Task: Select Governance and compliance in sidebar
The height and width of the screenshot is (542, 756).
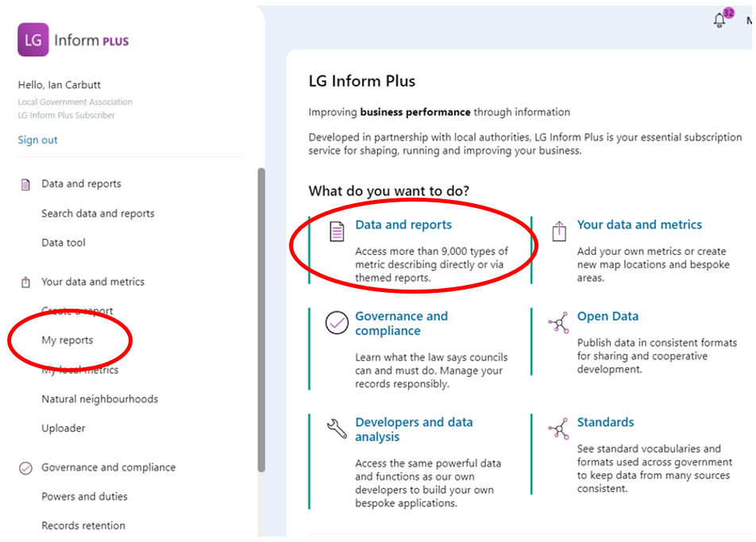Action: pos(109,467)
